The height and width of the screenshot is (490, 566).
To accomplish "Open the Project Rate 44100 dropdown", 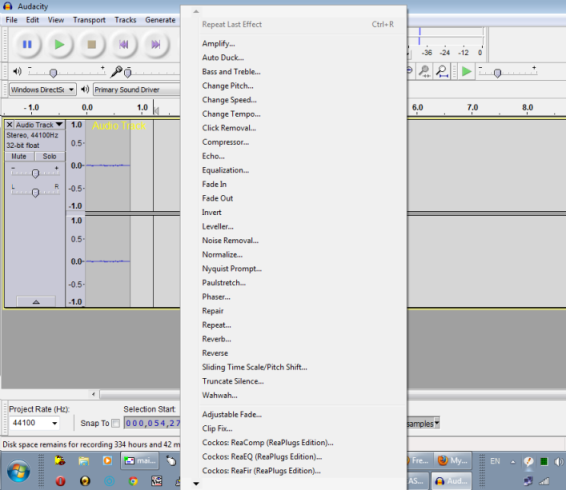I will [55, 423].
